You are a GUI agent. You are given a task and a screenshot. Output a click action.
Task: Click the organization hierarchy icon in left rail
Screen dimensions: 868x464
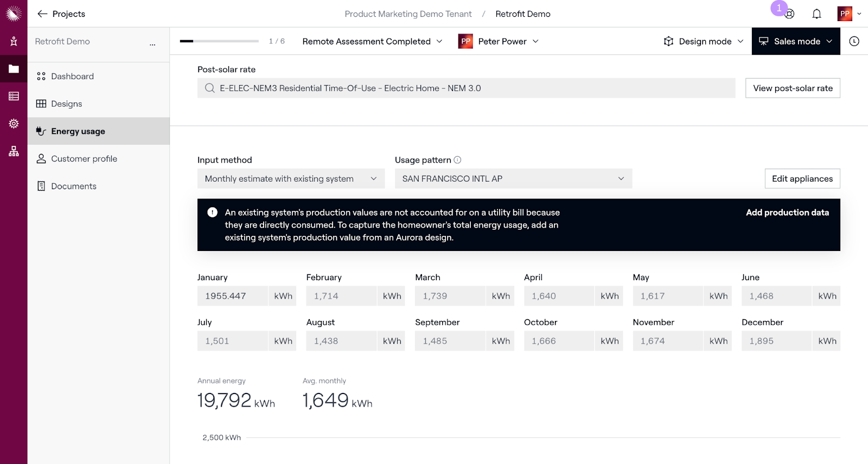click(14, 151)
